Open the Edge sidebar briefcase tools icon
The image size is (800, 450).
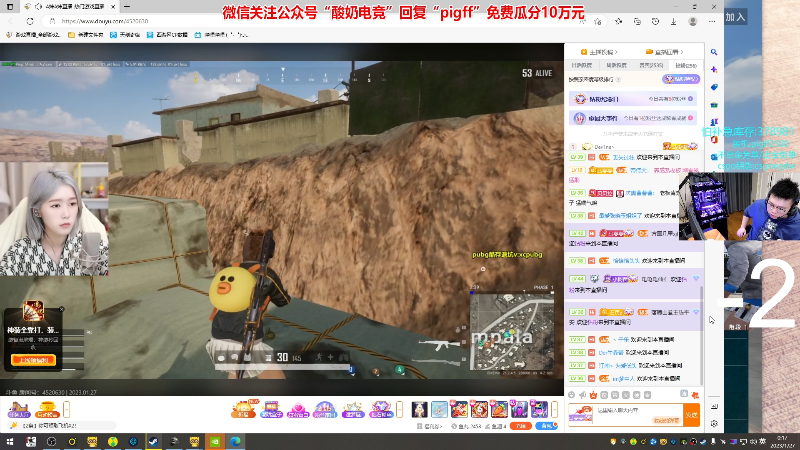pos(714,105)
